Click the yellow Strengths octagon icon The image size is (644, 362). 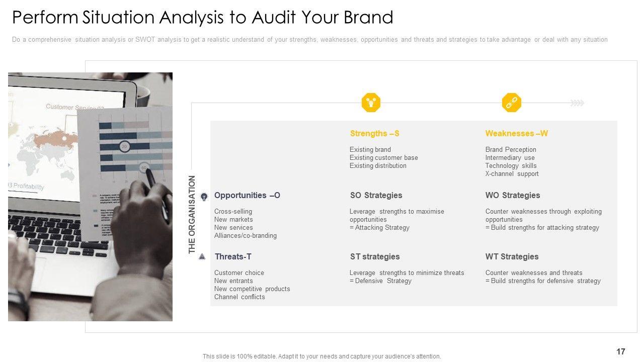[x=371, y=103]
